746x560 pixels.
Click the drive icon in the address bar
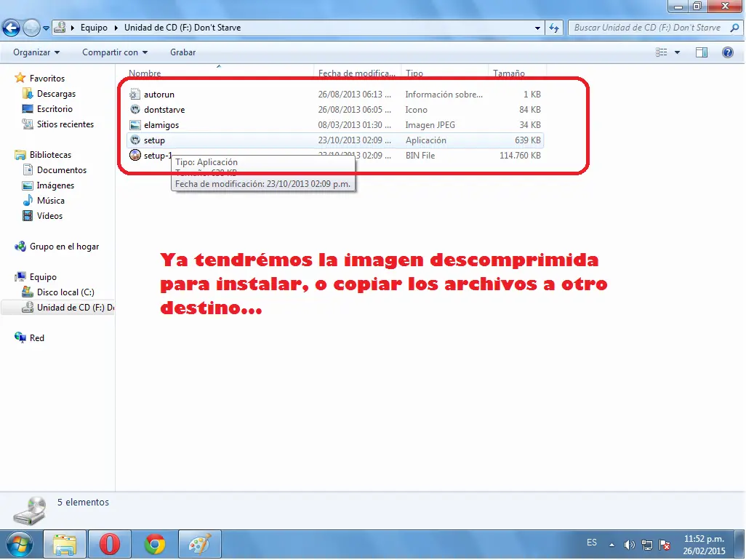[60, 28]
